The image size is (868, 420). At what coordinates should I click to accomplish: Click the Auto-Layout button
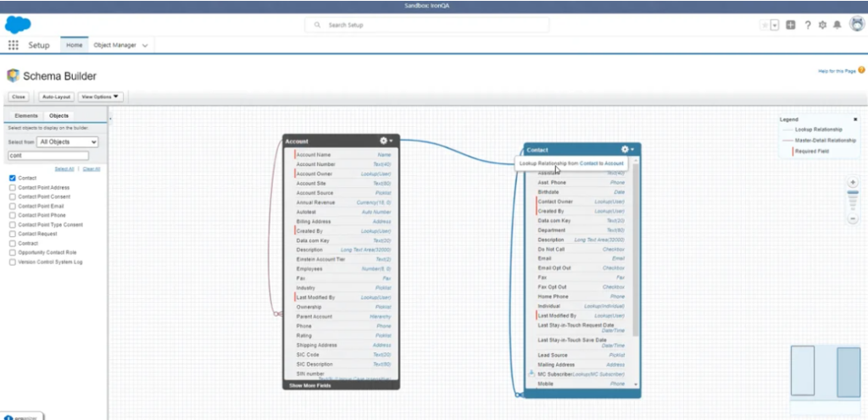click(x=56, y=97)
